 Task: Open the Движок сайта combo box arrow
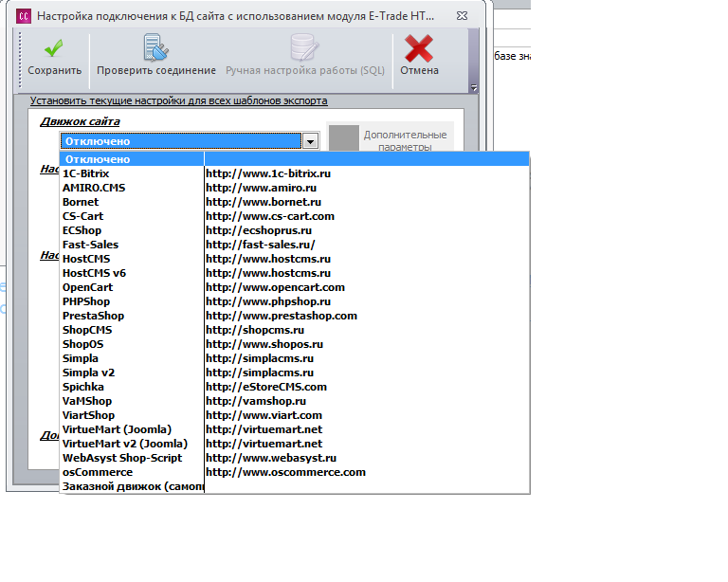point(310,141)
